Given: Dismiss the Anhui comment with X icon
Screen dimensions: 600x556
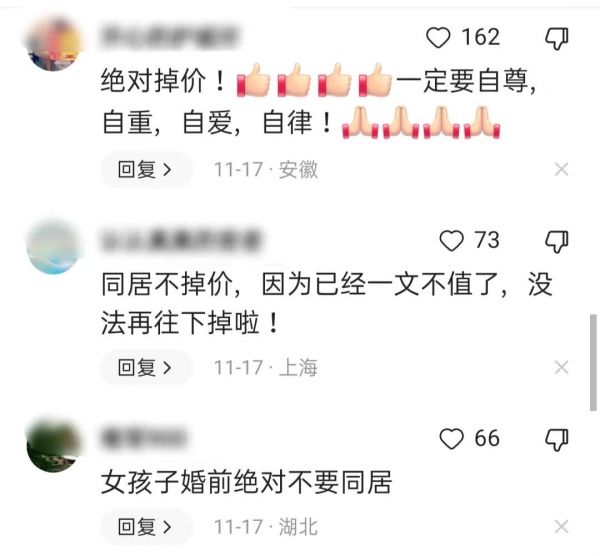Looking at the screenshot, I should tap(561, 169).
